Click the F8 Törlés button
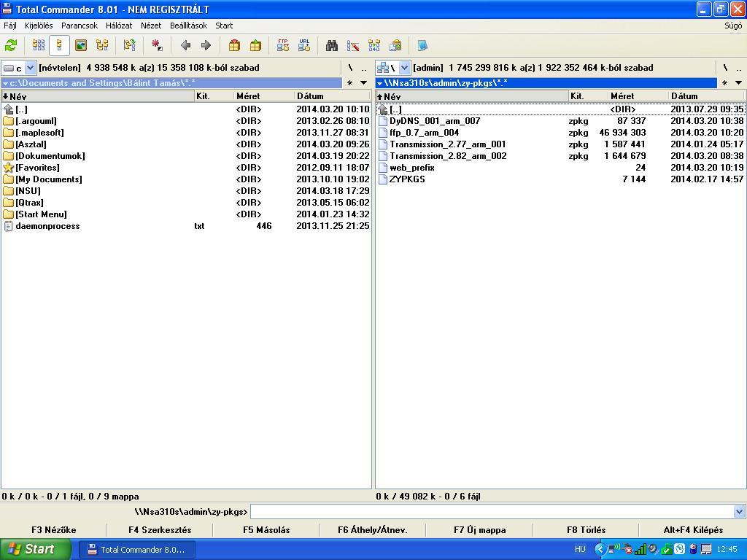The height and width of the screenshot is (560, 747). (x=586, y=529)
